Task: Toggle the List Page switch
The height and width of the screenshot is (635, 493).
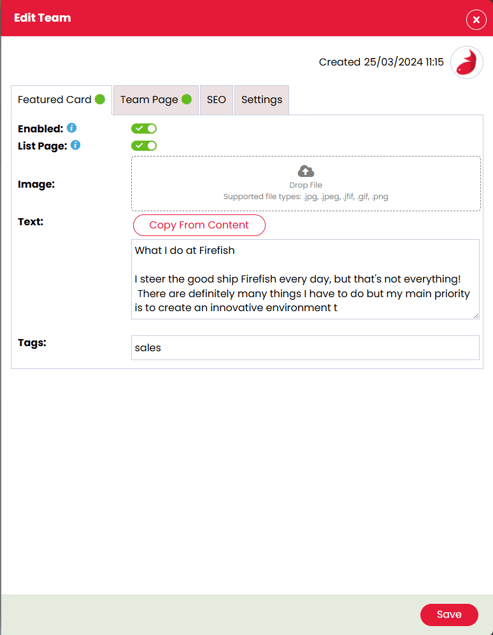Action: pos(144,146)
